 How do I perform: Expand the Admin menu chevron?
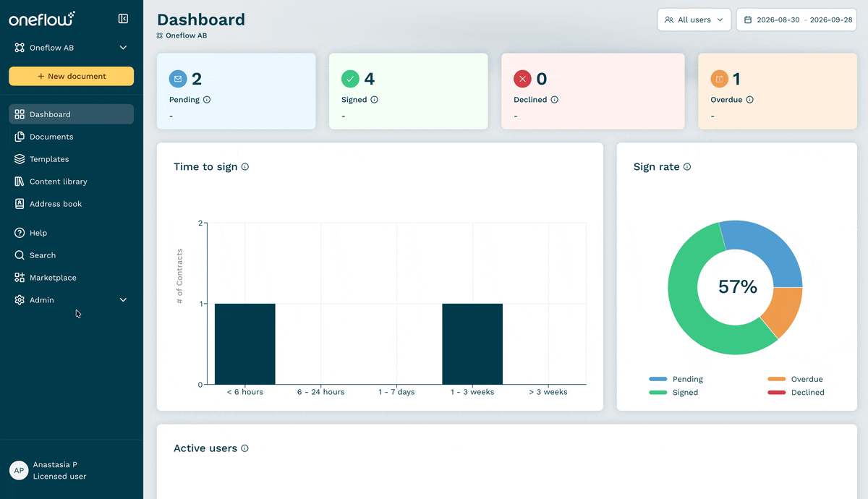click(x=123, y=300)
